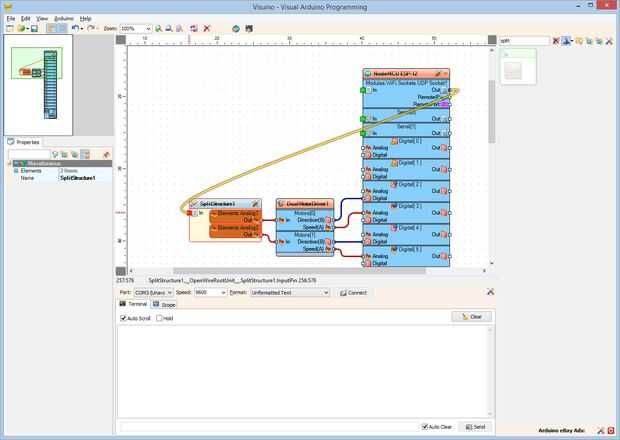Click the tools icon at right of component toolbar
The image size is (620, 440).
coord(609,41)
